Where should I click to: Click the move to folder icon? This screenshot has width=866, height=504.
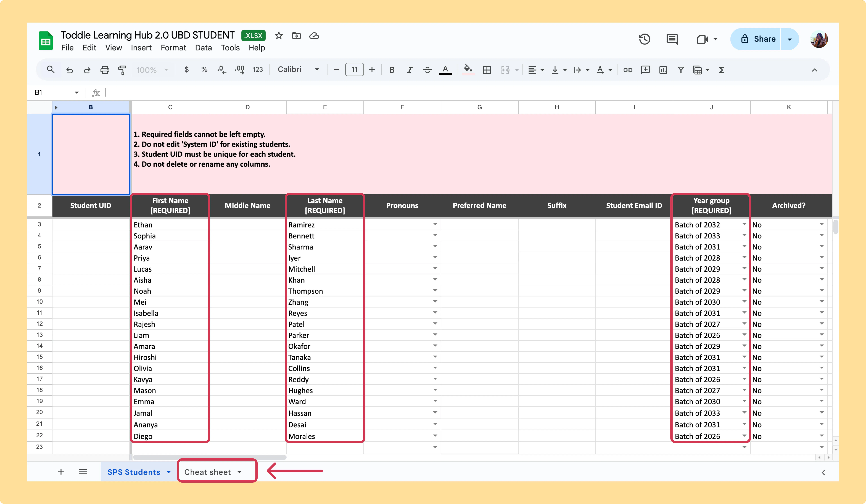(x=296, y=36)
